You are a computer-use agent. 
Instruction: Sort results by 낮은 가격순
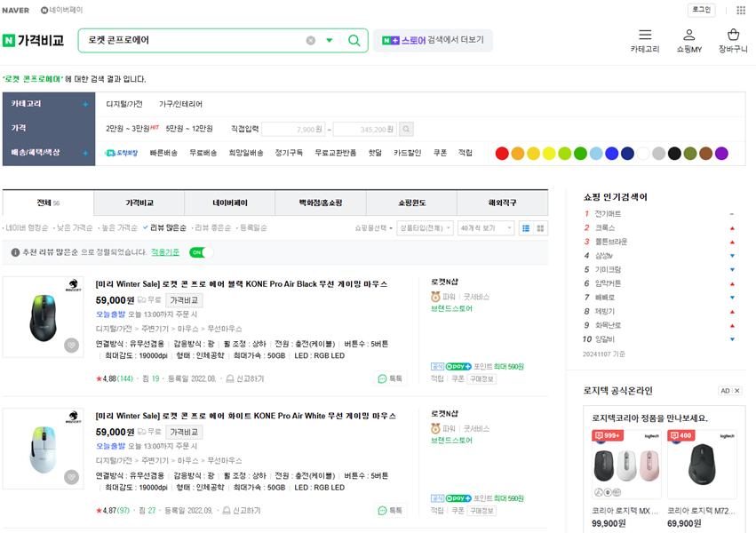[75, 228]
